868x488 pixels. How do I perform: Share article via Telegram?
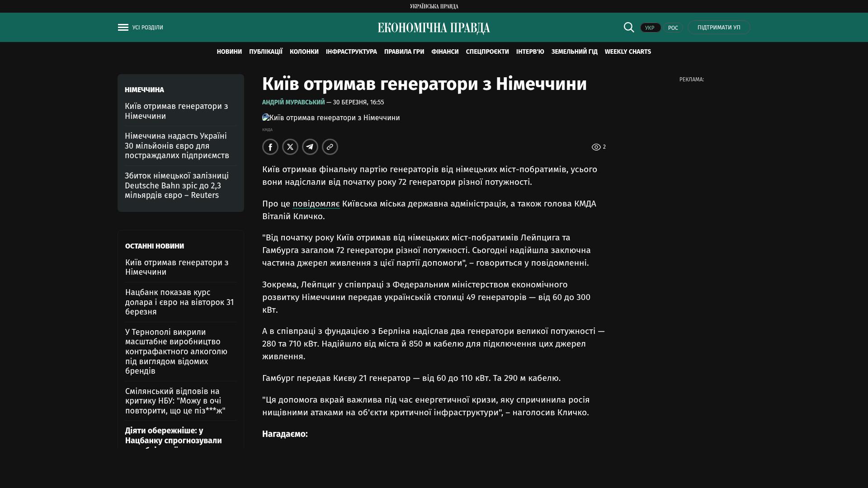(310, 147)
